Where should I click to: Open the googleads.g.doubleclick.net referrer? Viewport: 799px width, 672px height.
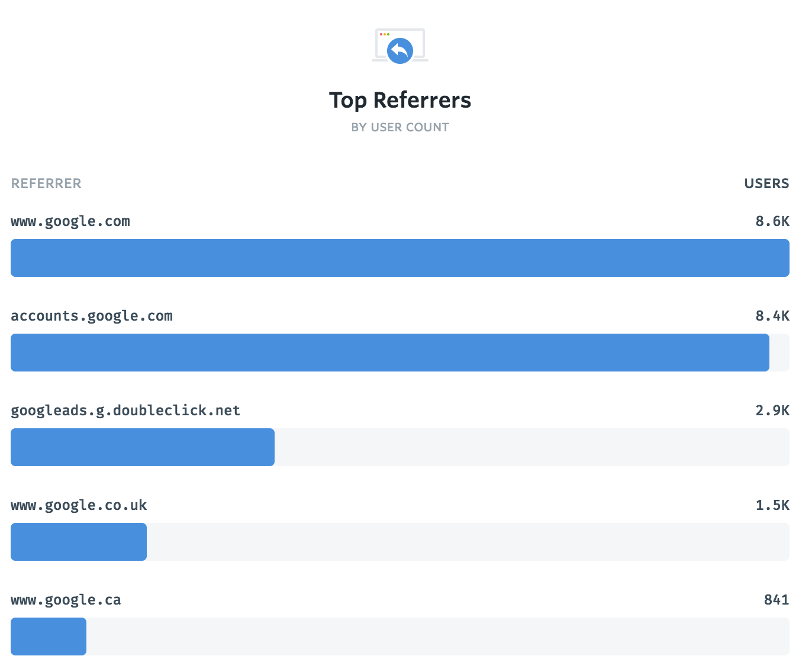[125, 411]
